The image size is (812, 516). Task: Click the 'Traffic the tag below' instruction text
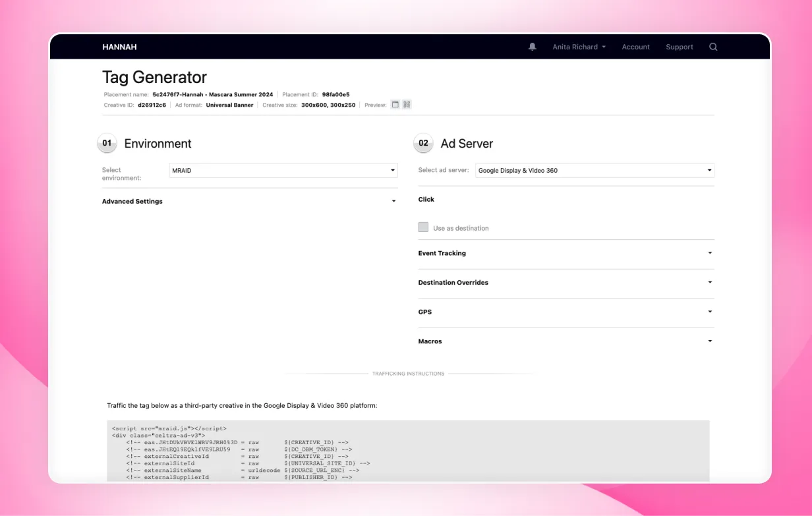pyautogui.click(x=242, y=406)
